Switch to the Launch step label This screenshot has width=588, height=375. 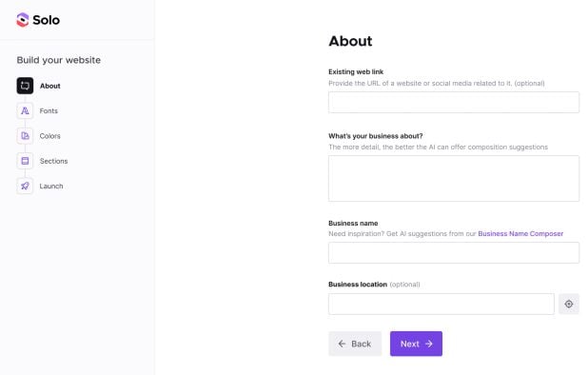point(51,187)
